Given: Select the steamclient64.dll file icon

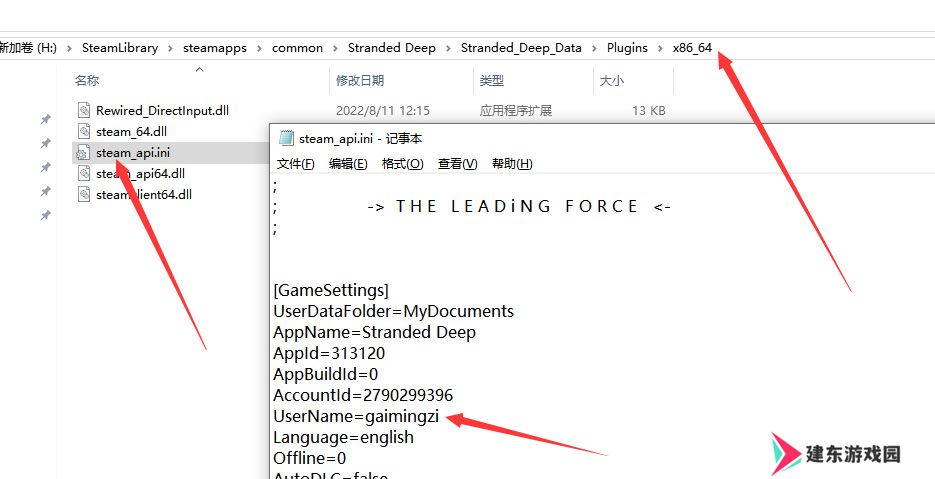Looking at the screenshot, I should (x=84, y=194).
